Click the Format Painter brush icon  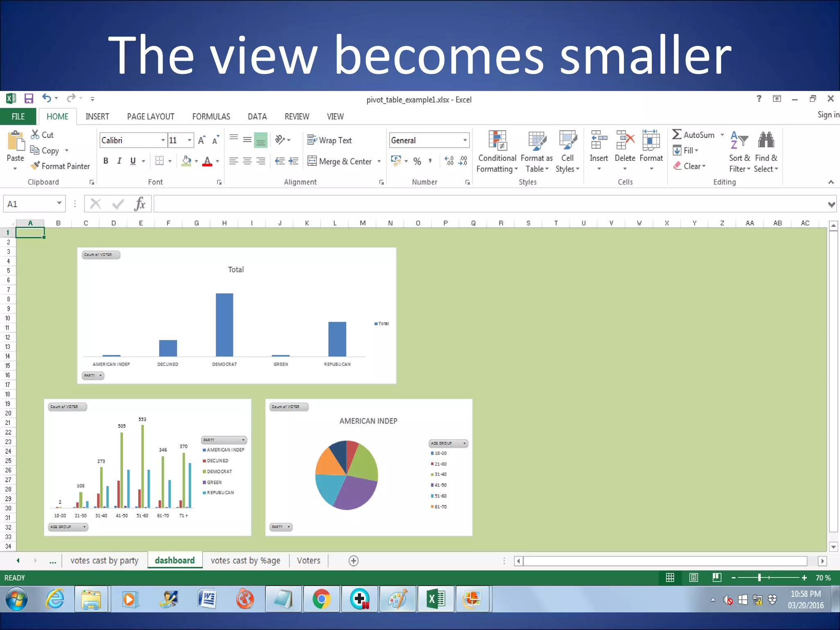pyautogui.click(x=36, y=166)
